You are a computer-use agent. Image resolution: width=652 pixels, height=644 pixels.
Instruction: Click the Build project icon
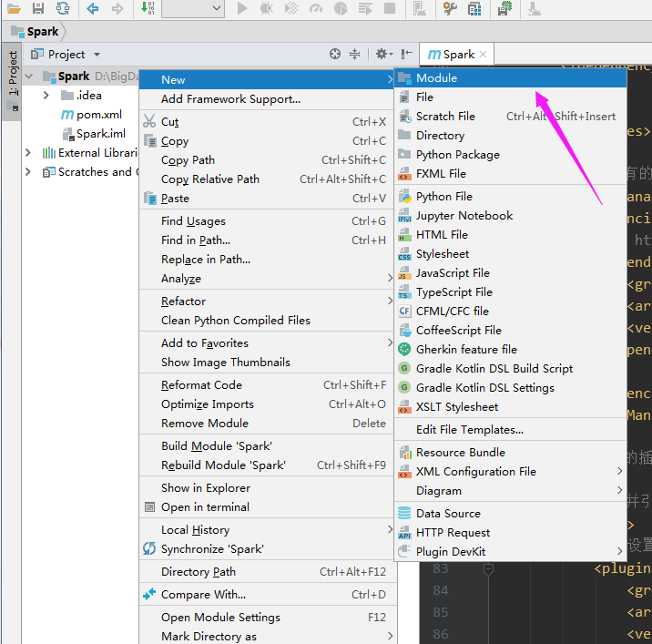coord(148,8)
